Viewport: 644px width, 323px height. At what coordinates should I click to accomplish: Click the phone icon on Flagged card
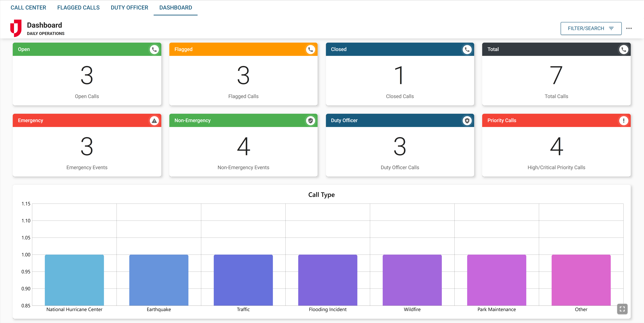[x=310, y=50]
